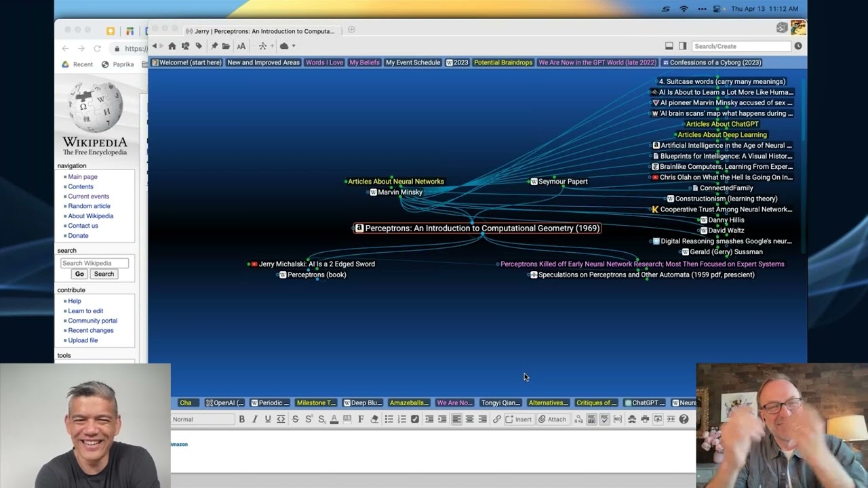The width and height of the screenshot is (868, 488).
Task: Click the font color A swatch
Action: 334,420
